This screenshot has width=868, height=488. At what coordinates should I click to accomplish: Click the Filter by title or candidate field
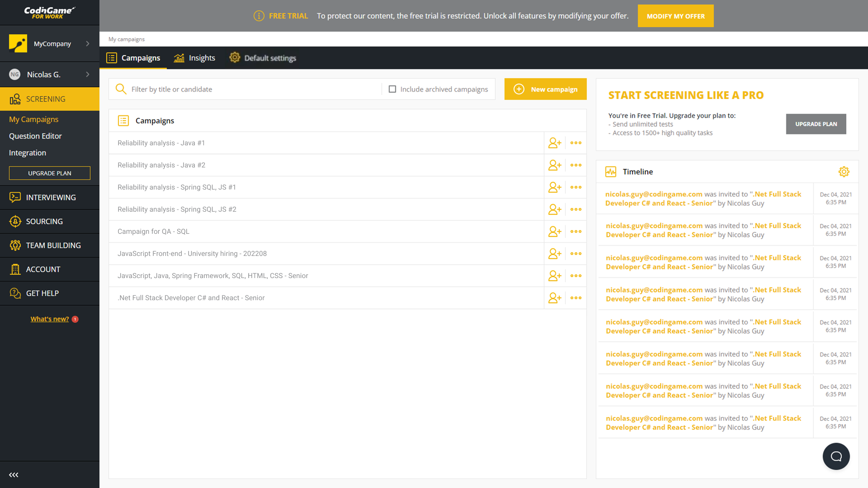point(252,89)
